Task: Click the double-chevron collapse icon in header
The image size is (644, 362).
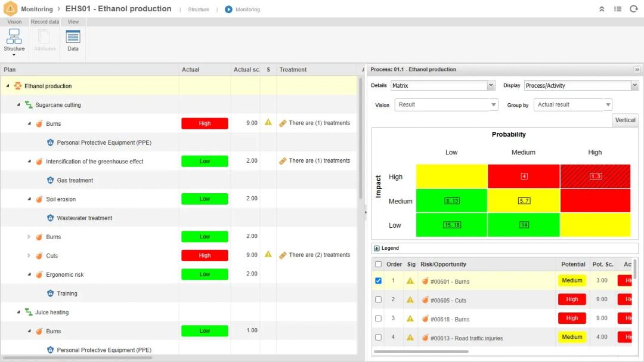Action: (602, 9)
